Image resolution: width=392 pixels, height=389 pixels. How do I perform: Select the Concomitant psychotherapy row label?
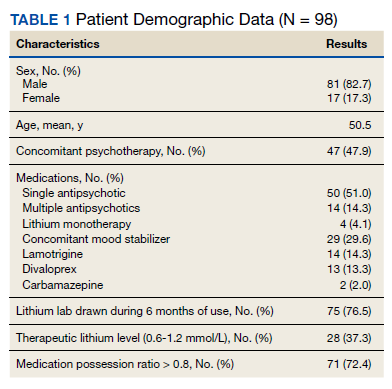click(x=111, y=151)
